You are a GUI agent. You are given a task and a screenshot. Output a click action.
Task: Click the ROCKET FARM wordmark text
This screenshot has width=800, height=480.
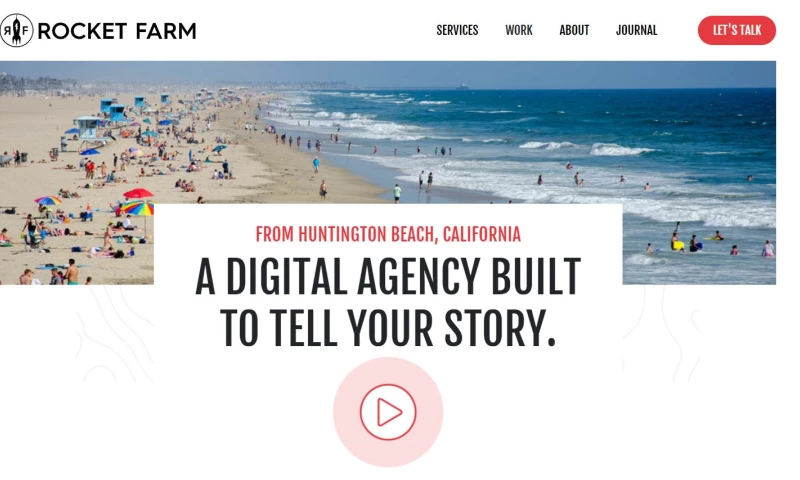(x=117, y=31)
